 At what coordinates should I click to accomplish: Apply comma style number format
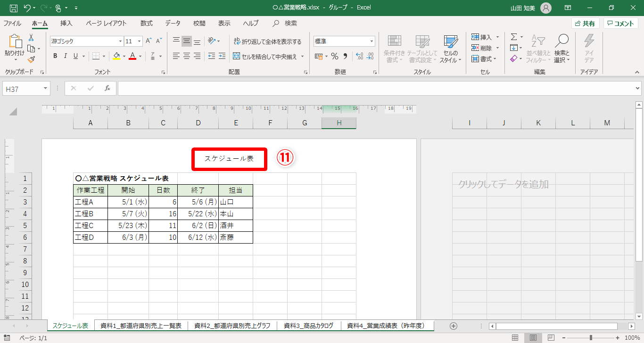click(345, 57)
